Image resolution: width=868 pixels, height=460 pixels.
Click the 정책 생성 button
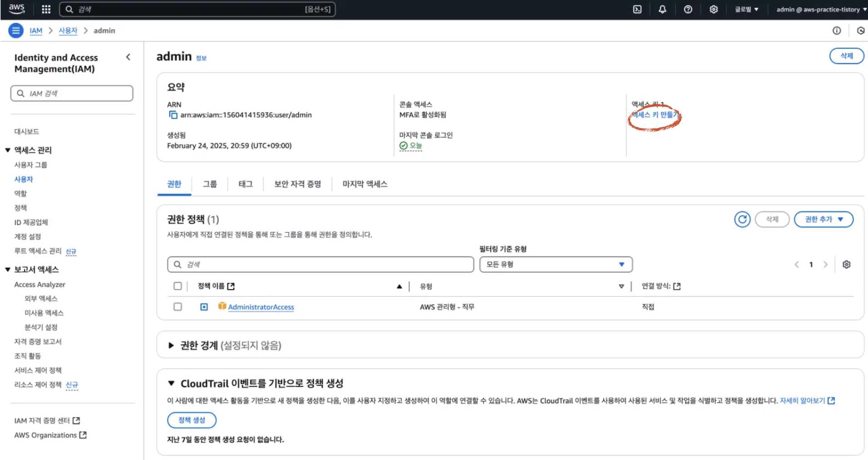[192, 420]
